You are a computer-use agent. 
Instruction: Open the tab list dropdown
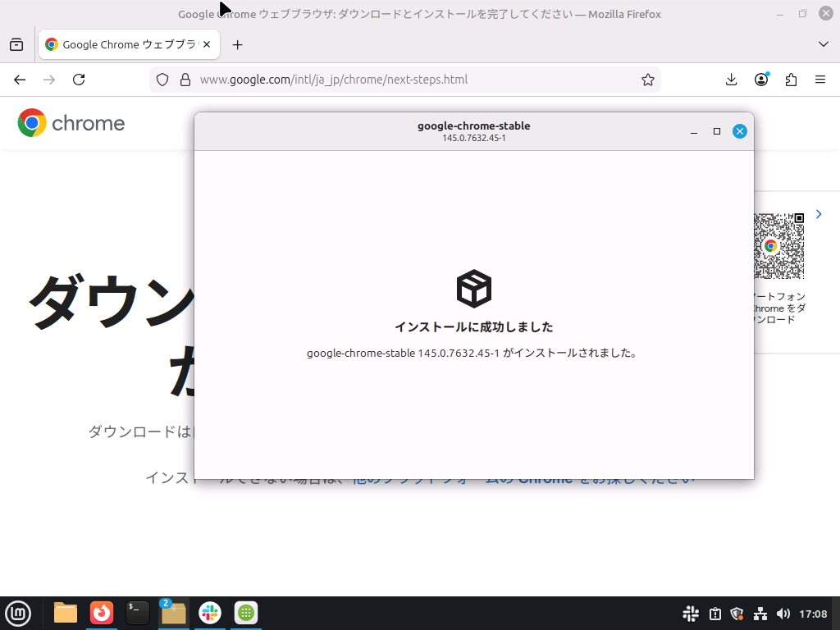pos(823,44)
